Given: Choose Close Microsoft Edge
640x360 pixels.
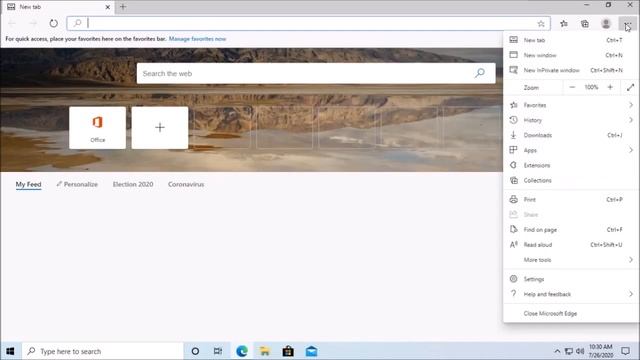Looking at the screenshot, I should [571, 313].
